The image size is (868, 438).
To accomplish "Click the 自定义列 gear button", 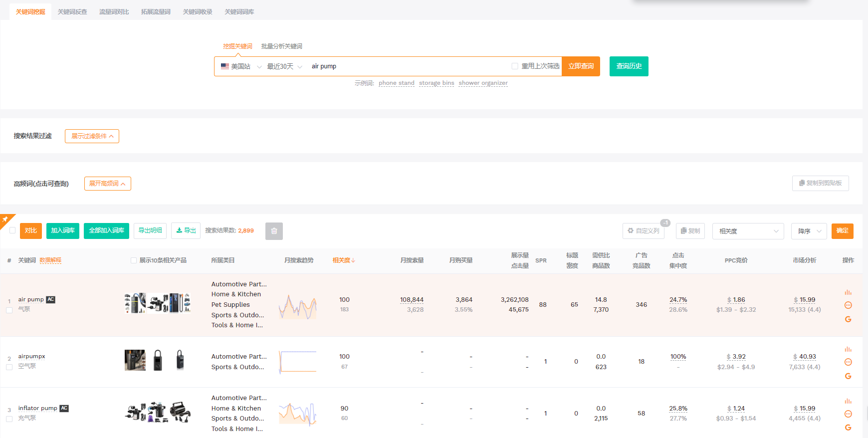I will coord(644,231).
